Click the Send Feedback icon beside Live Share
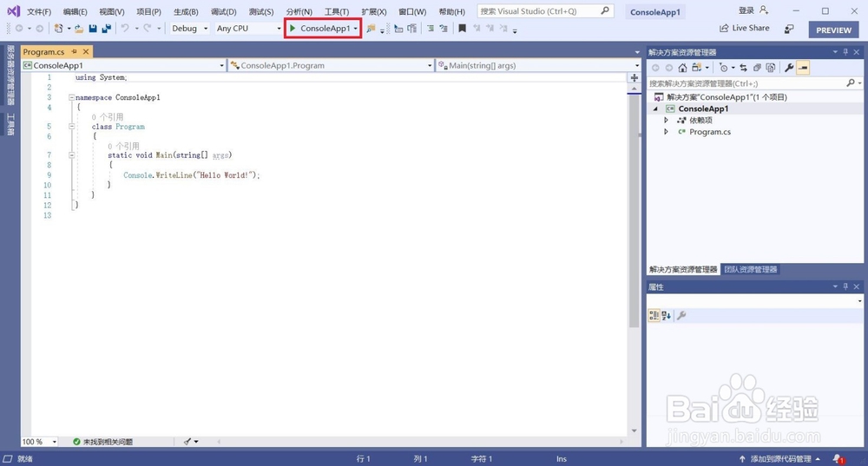The width and height of the screenshot is (868, 466). click(x=789, y=29)
